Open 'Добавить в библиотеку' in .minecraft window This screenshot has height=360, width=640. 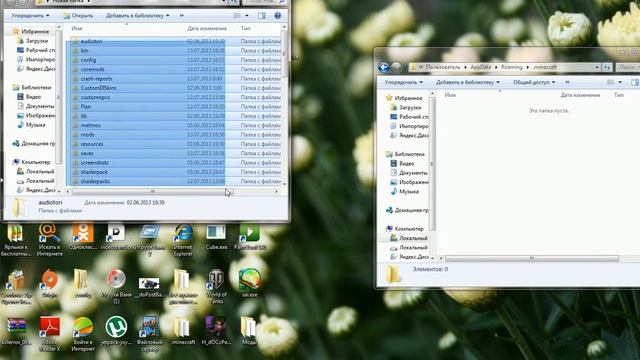pos(468,82)
